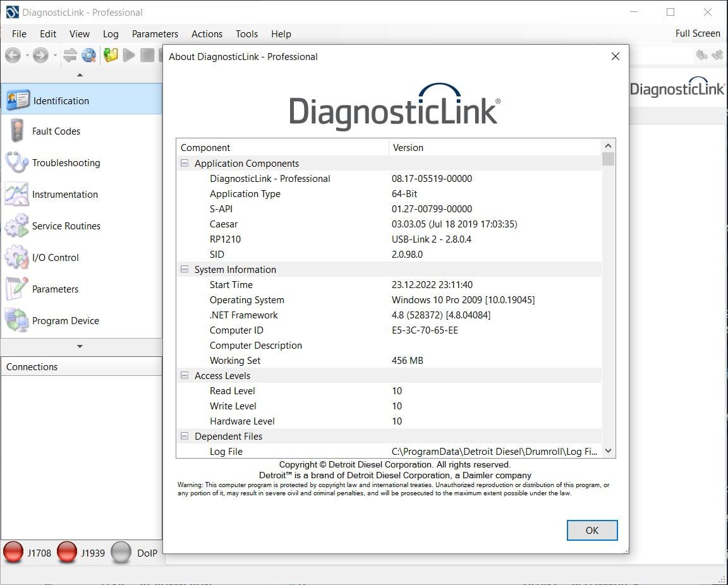Click the red J1708 status indicator
Screen dimensions: 728x585
(14, 552)
